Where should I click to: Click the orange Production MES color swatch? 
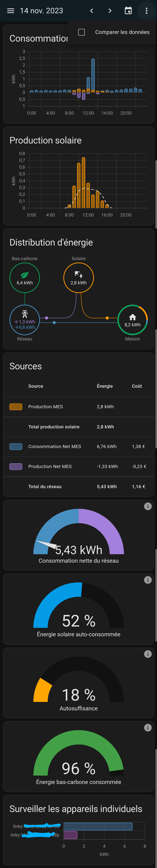click(x=16, y=407)
